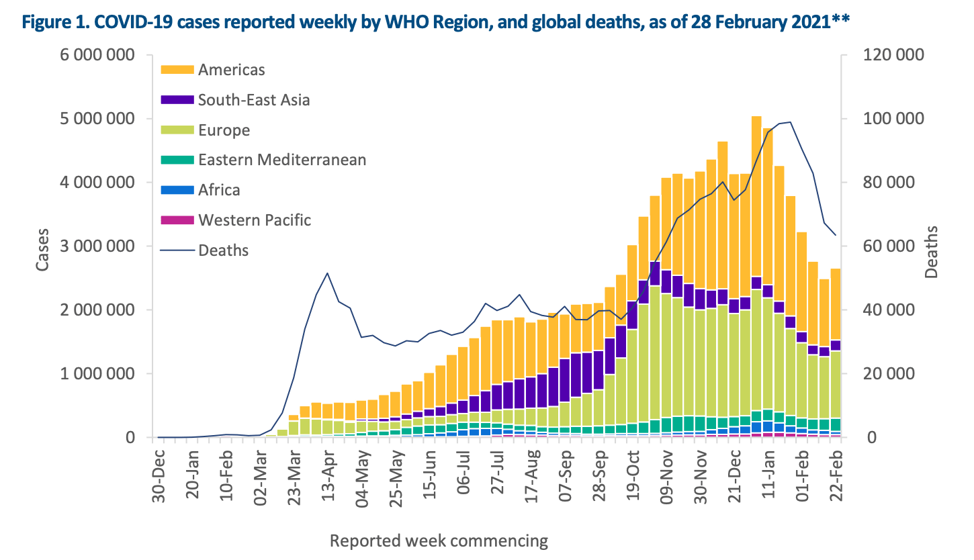Image resolution: width=974 pixels, height=560 pixels.
Task: Select the 'Europe' legend label
Action: click(x=224, y=130)
